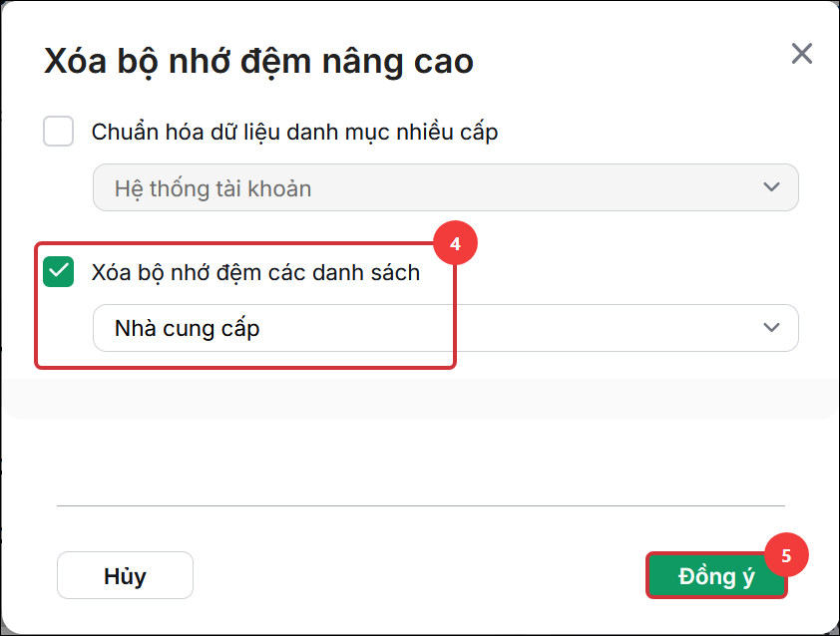This screenshot has width=840, height=636.
Task: Enable Chuẩn hóa dữ liệu danh mục nhiều cấp checkbox
Action: click(59, 132)
